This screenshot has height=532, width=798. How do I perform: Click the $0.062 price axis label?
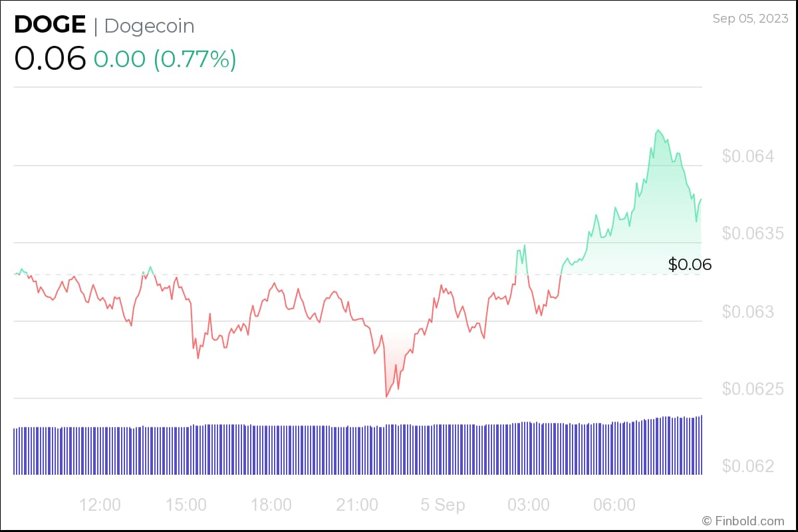[x=748, y=465]
